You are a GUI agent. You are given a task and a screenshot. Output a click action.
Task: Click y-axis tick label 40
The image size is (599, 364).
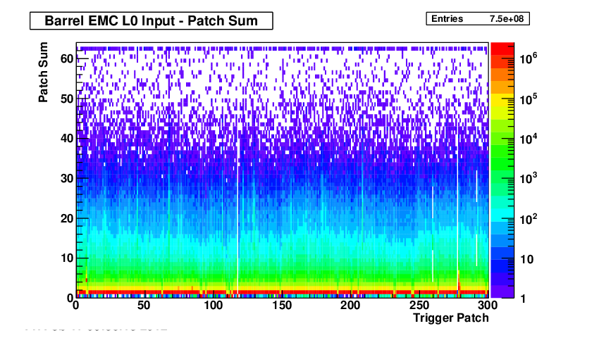click(67, 138)
